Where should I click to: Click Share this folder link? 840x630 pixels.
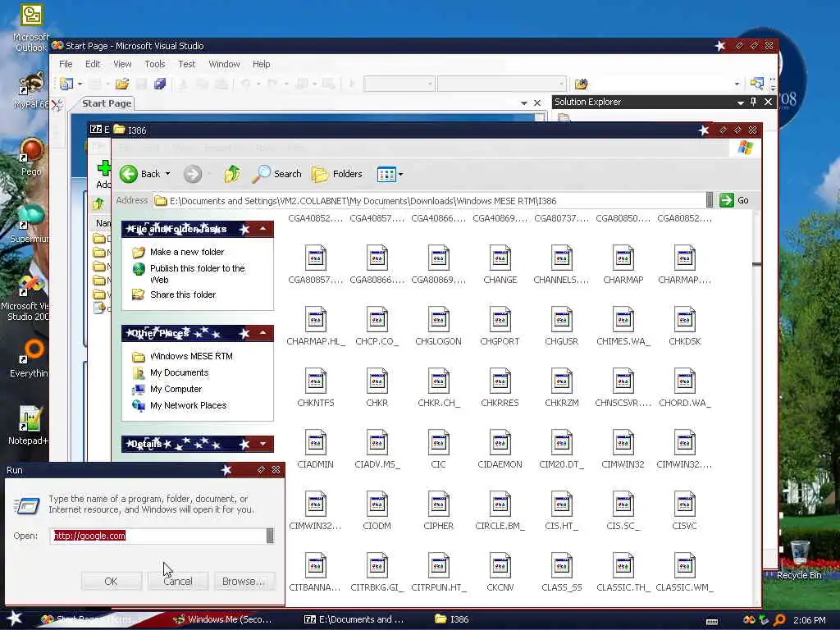tap(183, 294)
